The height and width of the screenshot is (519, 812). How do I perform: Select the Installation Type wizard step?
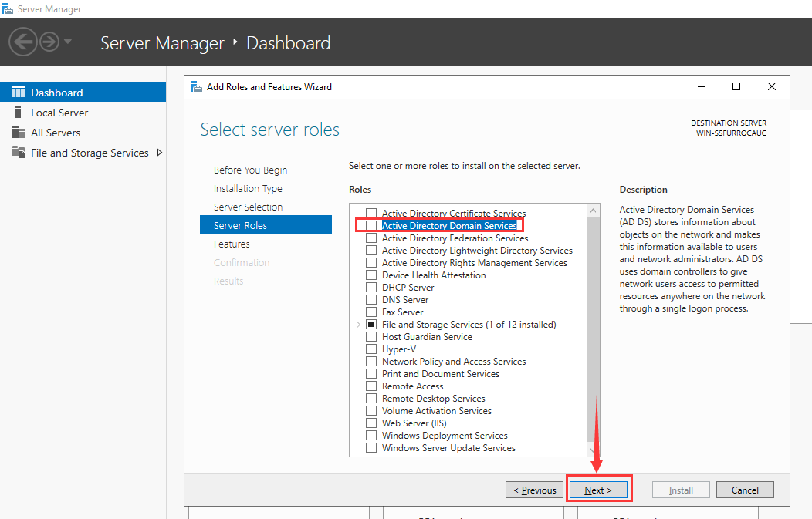coord(248,189)
